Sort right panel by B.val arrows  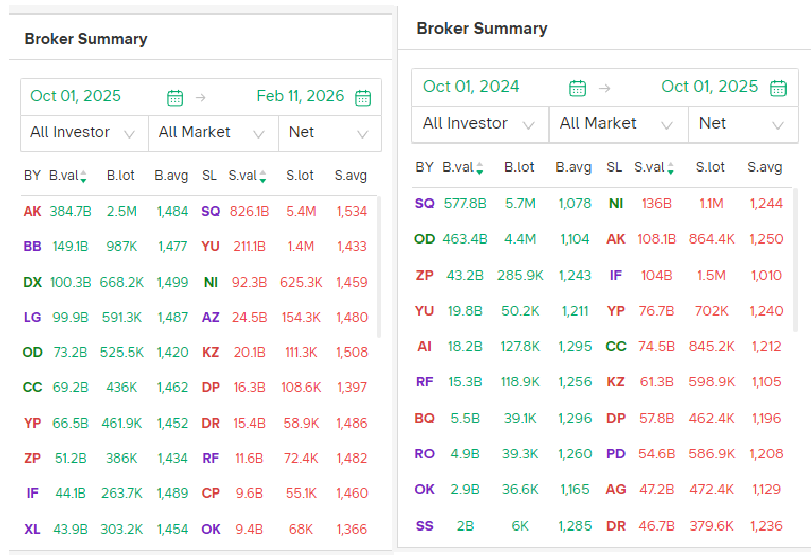pos(480,168)
